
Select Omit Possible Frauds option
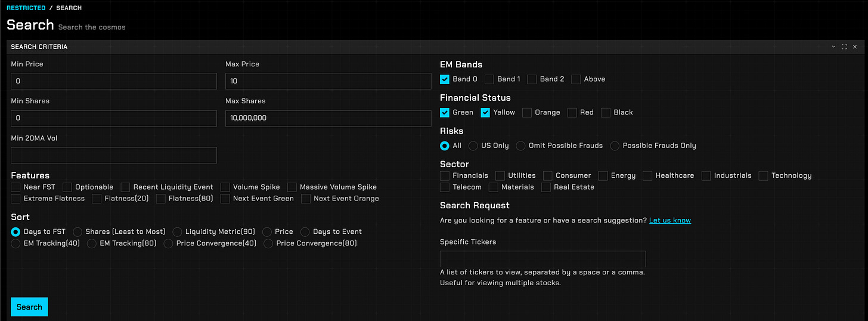tap(521, 146)
